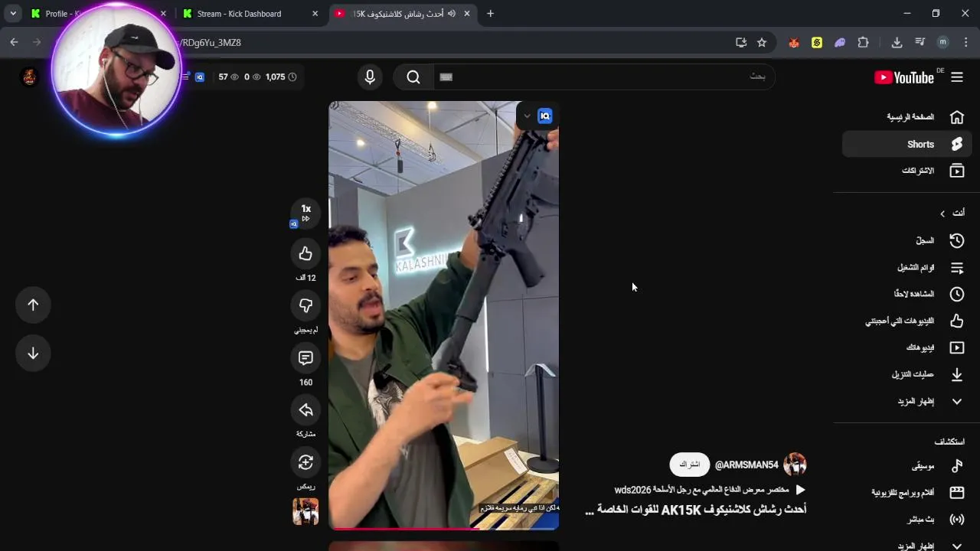Open Watch later in the sidebar
This screenshot has width=980, height=551.
coord(907,294)
